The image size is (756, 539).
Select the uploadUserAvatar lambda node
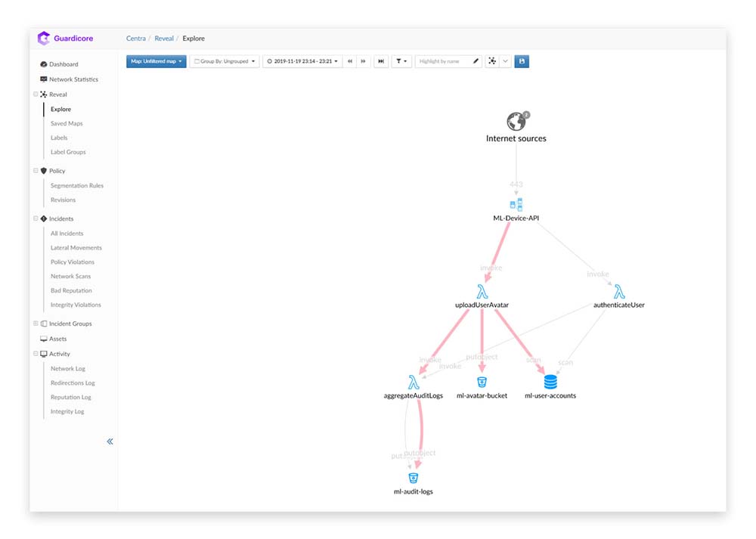(482, 292)
